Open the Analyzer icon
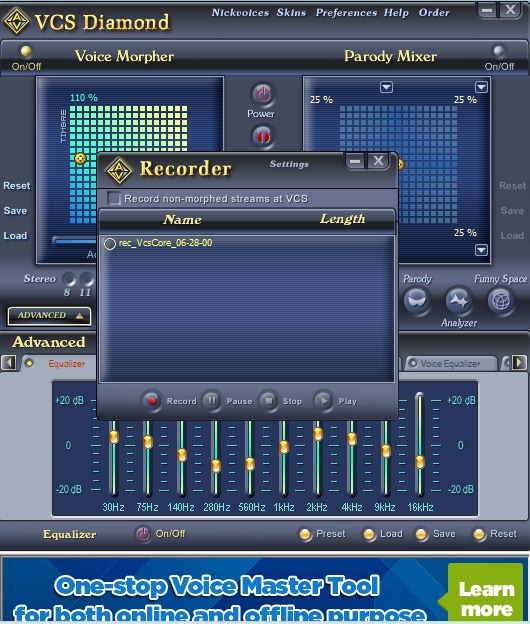The height and width of the screenshot is (624, 530). (459, 301)
